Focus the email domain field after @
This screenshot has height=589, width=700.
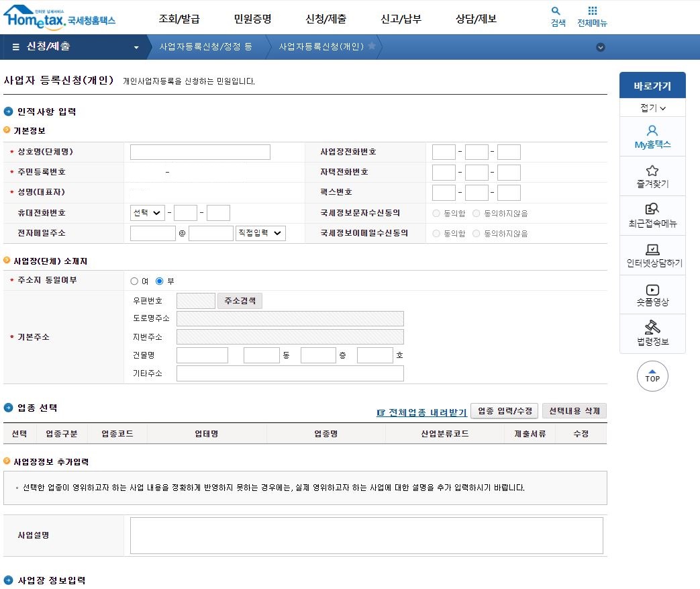(x=211, y=233)
